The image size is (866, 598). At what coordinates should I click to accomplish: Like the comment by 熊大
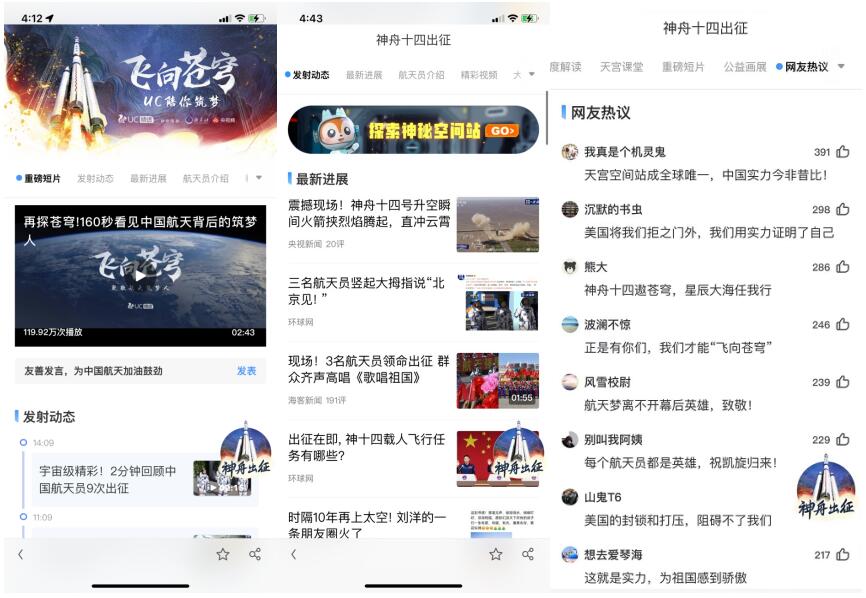pos(842,267)
